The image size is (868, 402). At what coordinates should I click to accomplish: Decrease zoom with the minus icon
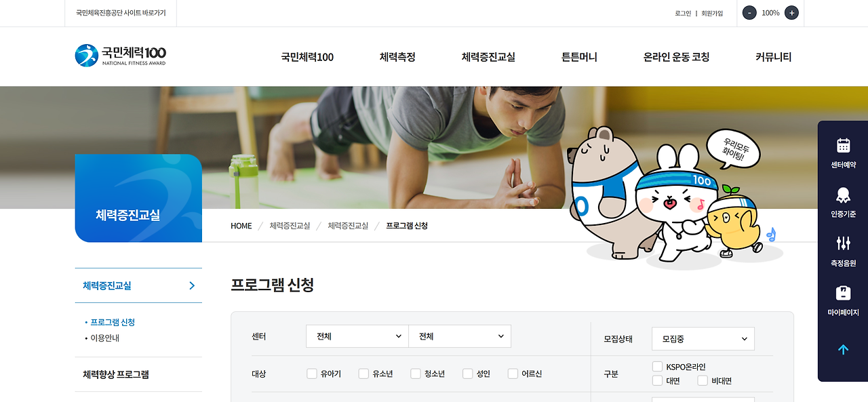(x=749, y=13)
